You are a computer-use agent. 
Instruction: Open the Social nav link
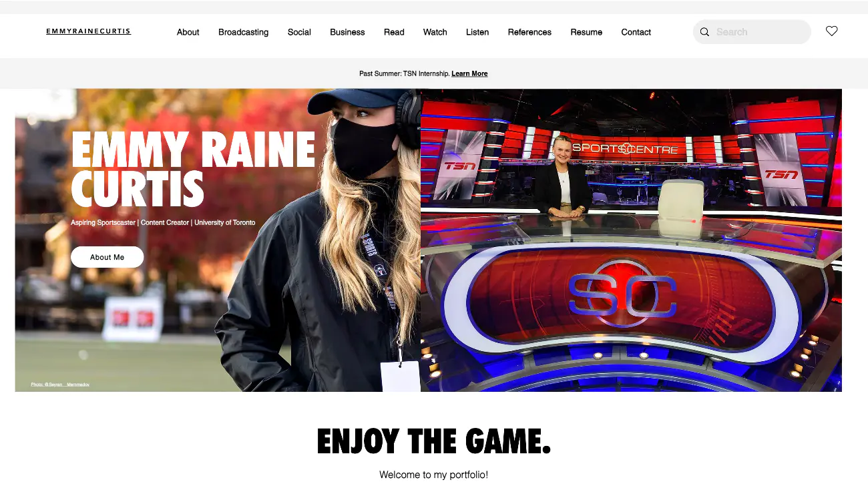(x=299, y=32)
